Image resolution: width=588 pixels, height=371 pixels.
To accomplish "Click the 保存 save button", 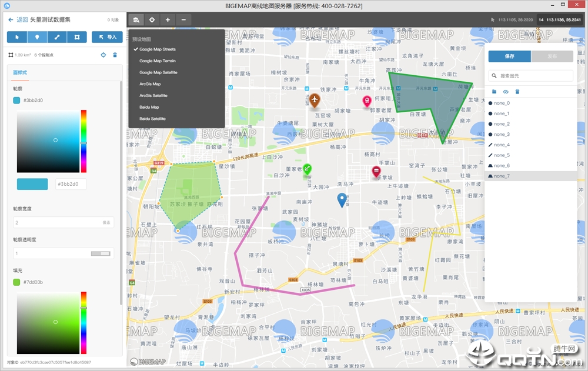I will click(x=510, y=56).
